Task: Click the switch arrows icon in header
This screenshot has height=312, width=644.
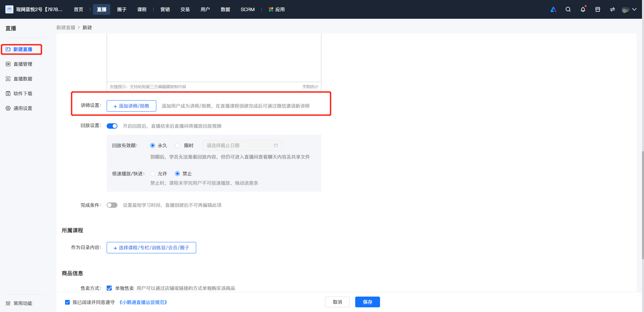Action: (612, 9)
